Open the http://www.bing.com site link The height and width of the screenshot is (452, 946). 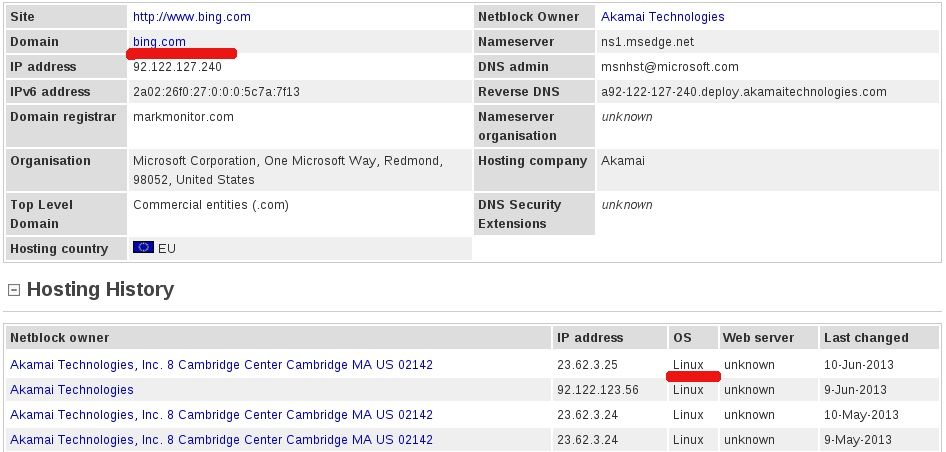191,17
